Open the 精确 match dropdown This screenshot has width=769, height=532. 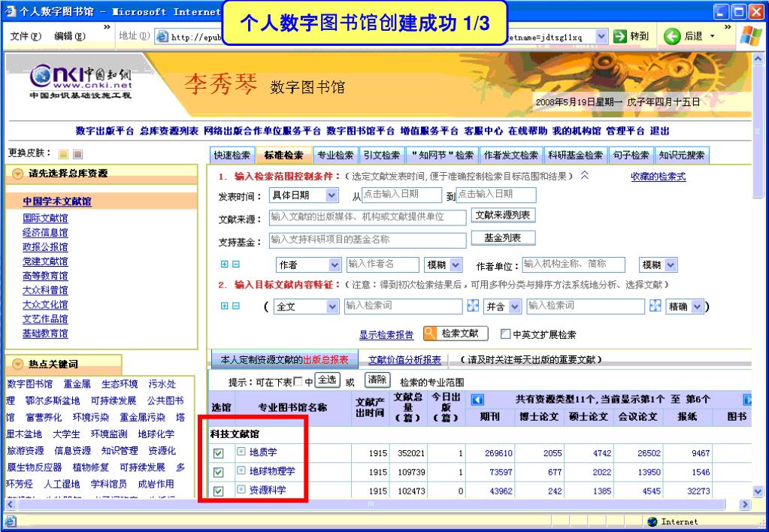pos(698,307)
